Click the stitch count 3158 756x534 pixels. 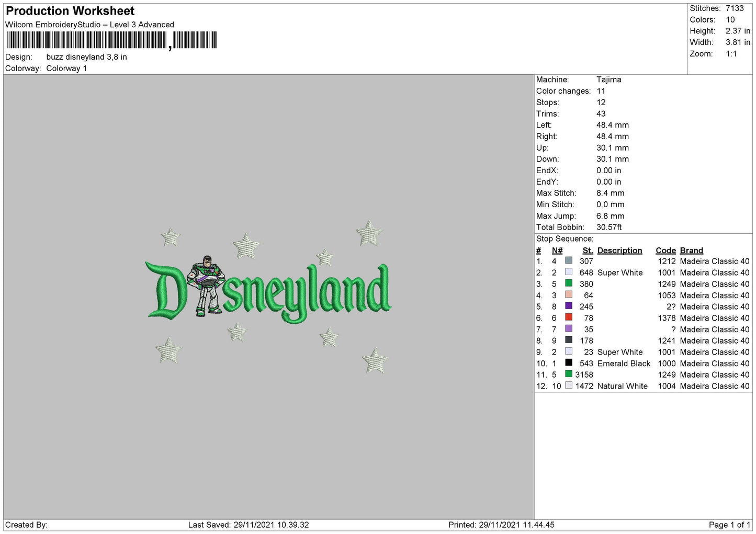pyautogui.click(x=584, y=375)
